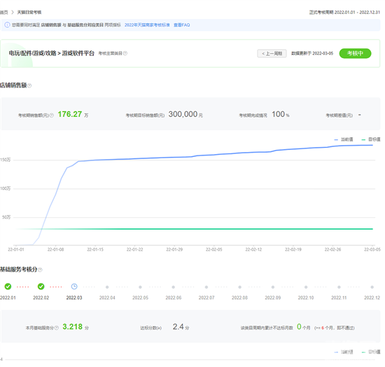The width and height of the screenshot is (385, 367).
Task: Select the green checkmark for 2022.02
Action: (x=41, y=286)
